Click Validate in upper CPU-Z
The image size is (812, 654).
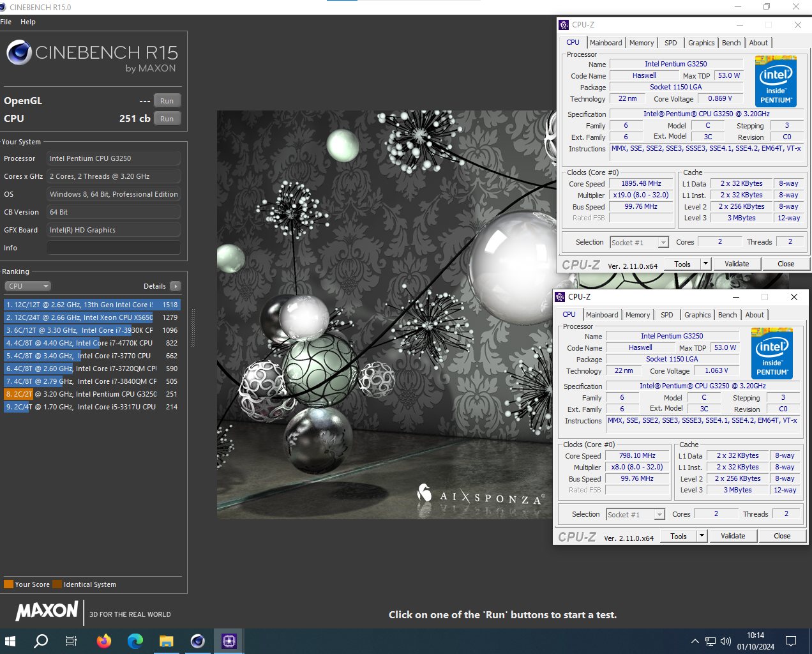pos(737,264)
